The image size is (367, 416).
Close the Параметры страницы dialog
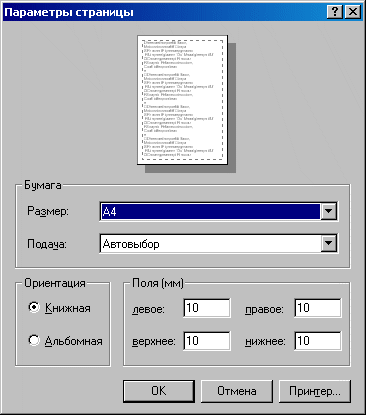point(352,12)
